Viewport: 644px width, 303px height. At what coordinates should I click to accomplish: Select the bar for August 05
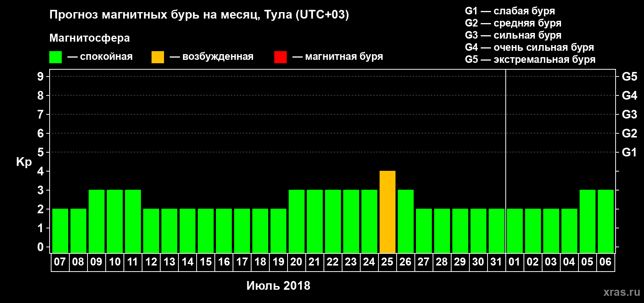click(x=588, y=221)
